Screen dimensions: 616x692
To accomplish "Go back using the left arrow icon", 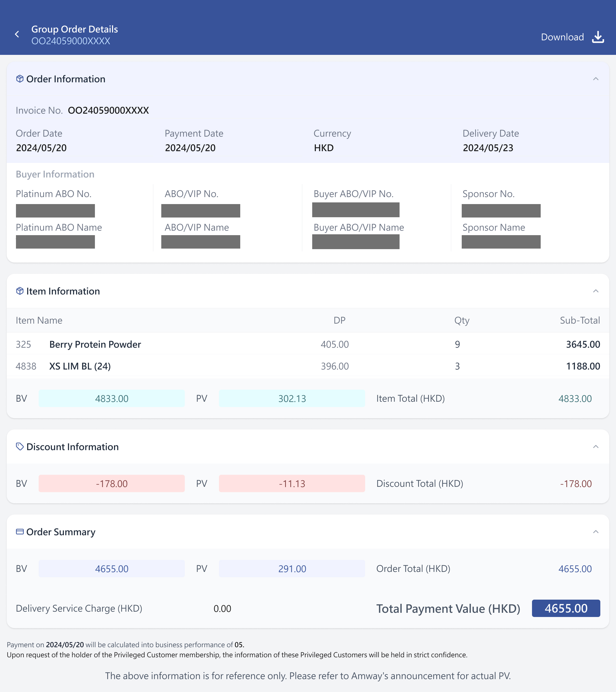I will tap(17, 34).
